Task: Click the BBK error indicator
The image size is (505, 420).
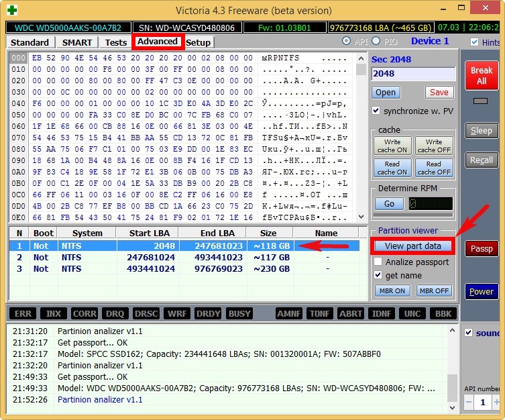Action: [x=443, y=313]
